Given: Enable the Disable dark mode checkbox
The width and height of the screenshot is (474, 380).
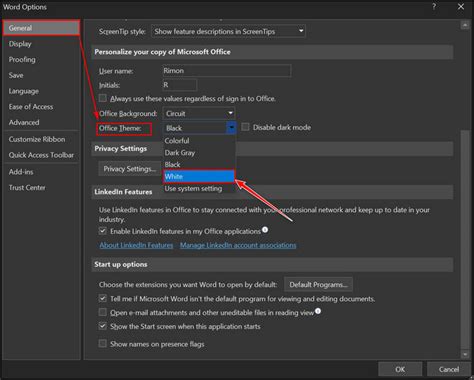Looking at the screenshot, I should (245, 127).
